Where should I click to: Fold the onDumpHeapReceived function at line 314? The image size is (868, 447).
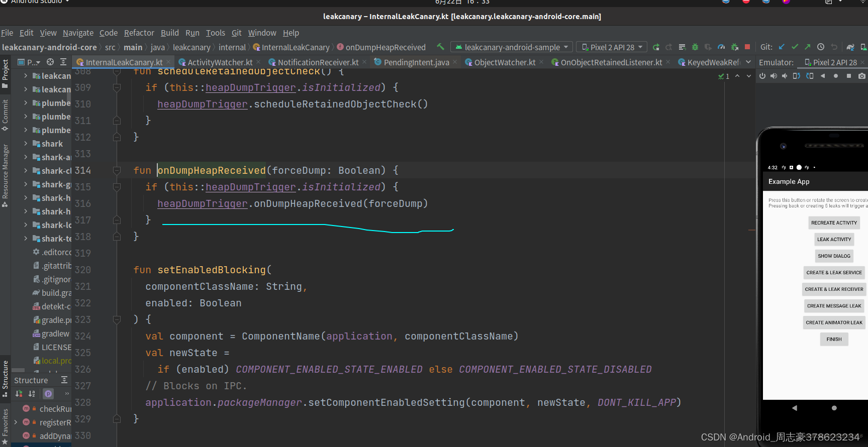click(x=117, y=170)
